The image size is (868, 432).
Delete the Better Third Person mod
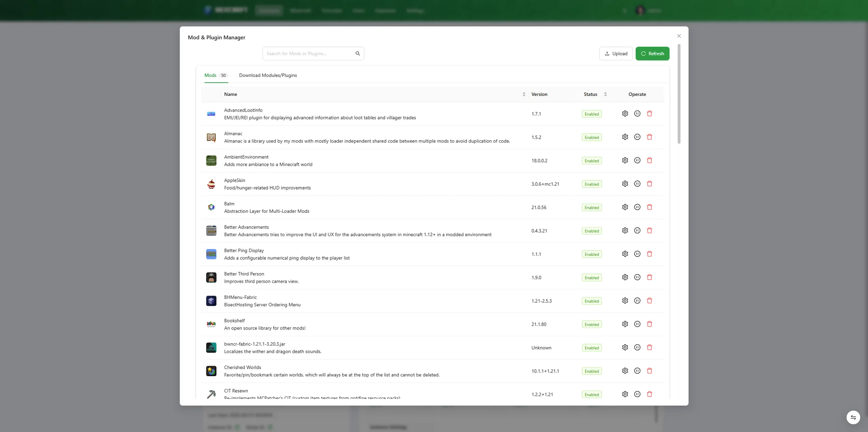649,277
